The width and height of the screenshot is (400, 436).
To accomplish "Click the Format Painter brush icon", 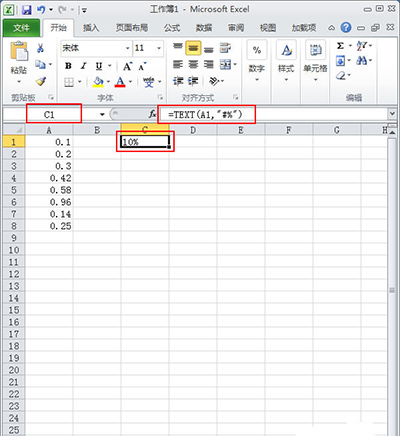I will 41,81.
